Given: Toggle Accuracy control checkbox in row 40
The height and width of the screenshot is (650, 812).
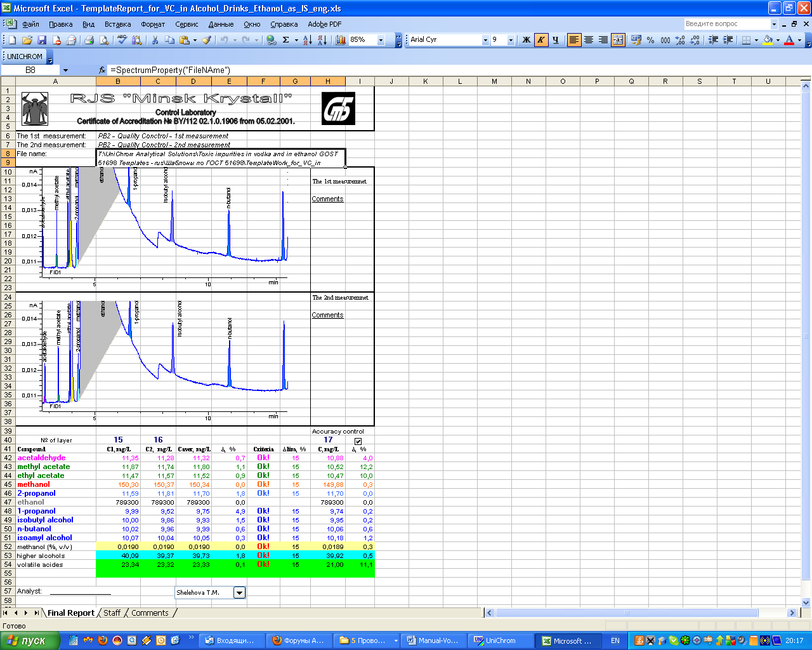Looking at the screenshot, I should tap(358, 441).
